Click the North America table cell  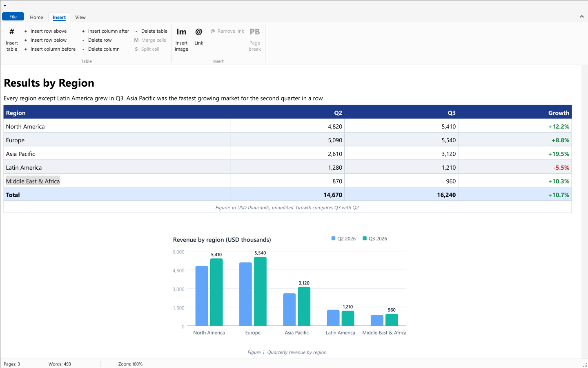click(117, 126)
